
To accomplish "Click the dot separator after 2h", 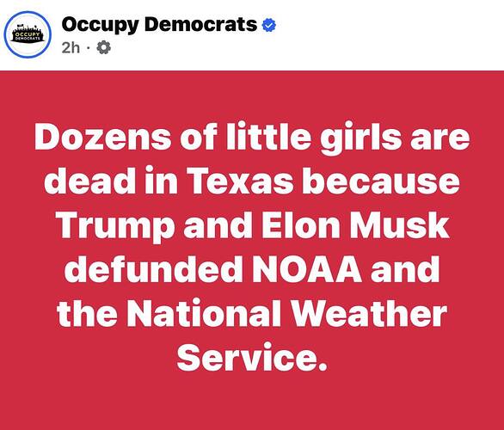I will click(x=88, y=48).
